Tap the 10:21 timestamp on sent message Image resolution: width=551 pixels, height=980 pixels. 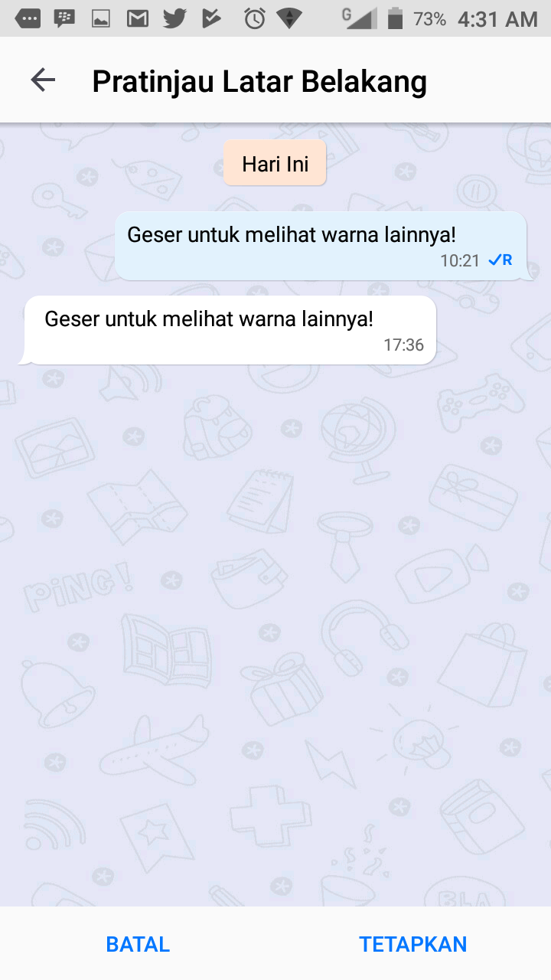point(460,261)
